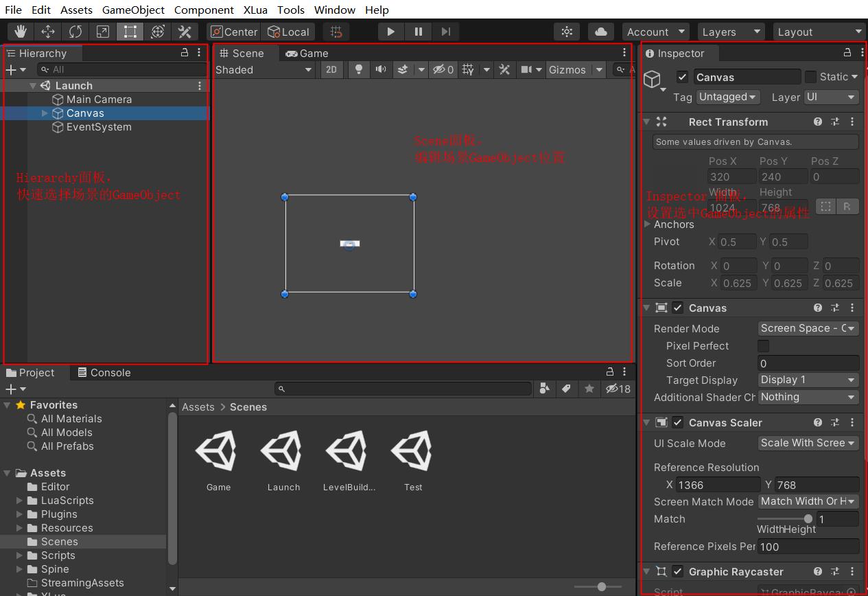The width and height of the screenshot is (868, 596).
Task: Toggle 2D view mode
Action: pos(331,69)
